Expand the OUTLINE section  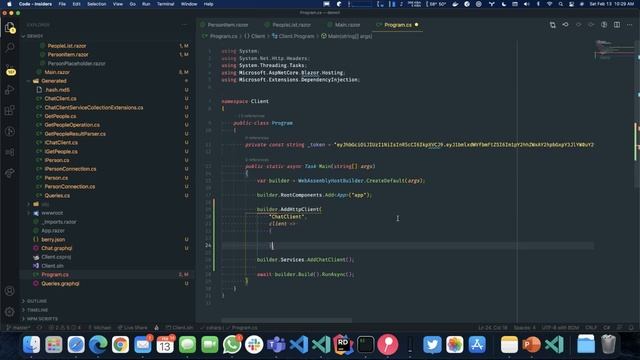click(37, 301)
